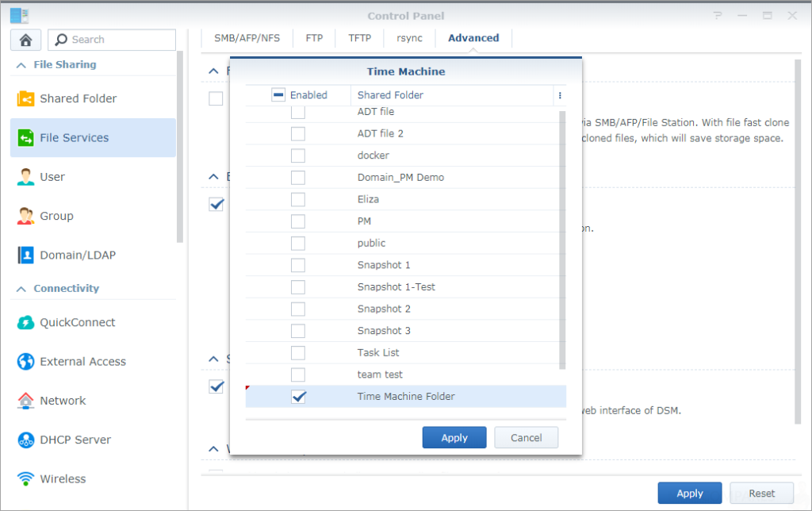Viewport: 812px width, 511px height.
Task: Cancel the Time Machine dialog
Action: (526, 437)
